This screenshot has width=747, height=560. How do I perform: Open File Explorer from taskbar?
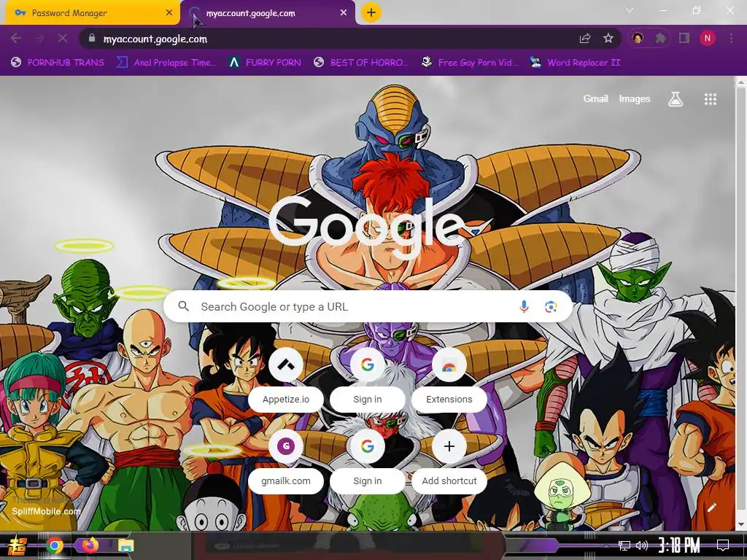125,545
